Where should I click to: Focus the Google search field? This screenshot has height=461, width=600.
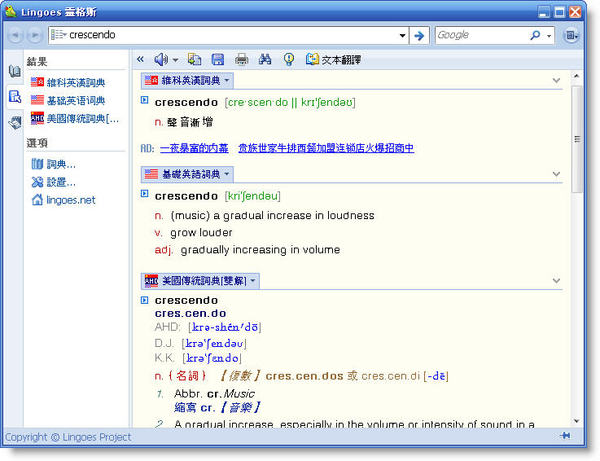pos(481,35)
